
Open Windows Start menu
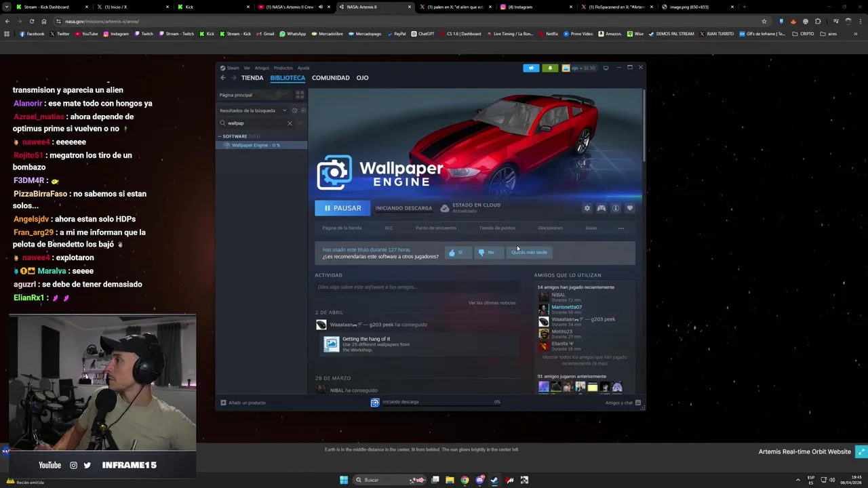[x=344, y=480]
